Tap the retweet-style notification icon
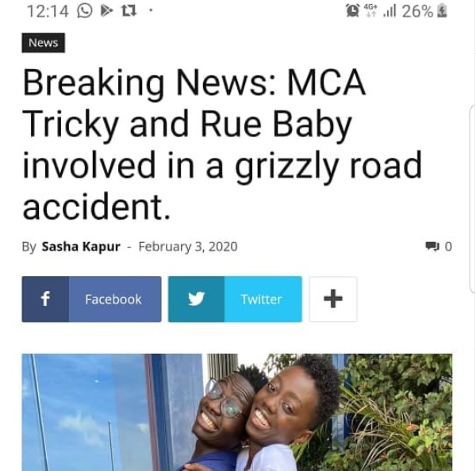The image size is (476, 471). 129,11
